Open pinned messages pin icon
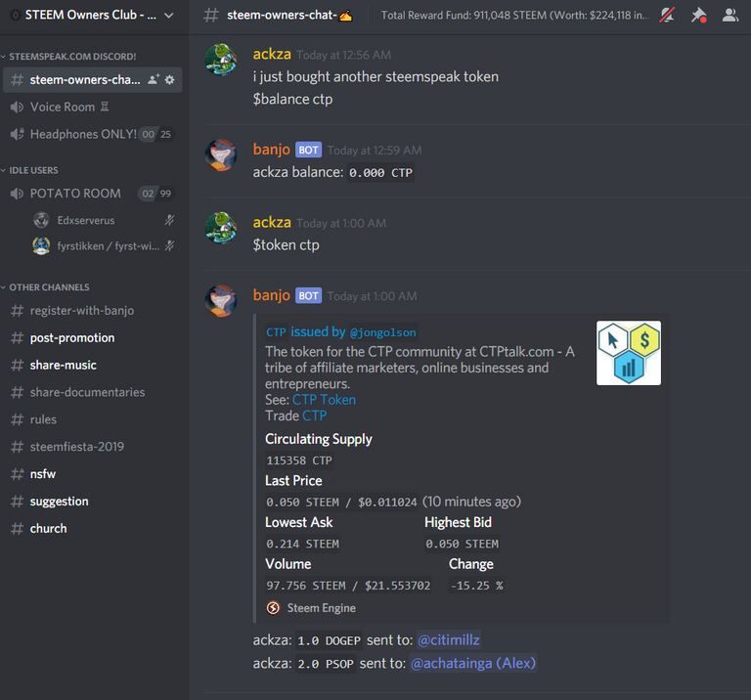Viewport: 751px width, 700px height. [698, 16]
